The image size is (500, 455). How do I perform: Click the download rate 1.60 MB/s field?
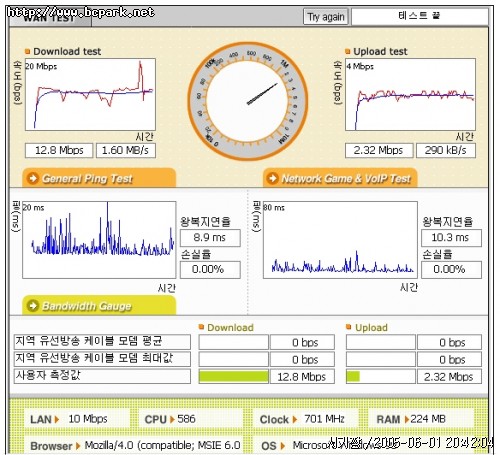click(126, 150)
